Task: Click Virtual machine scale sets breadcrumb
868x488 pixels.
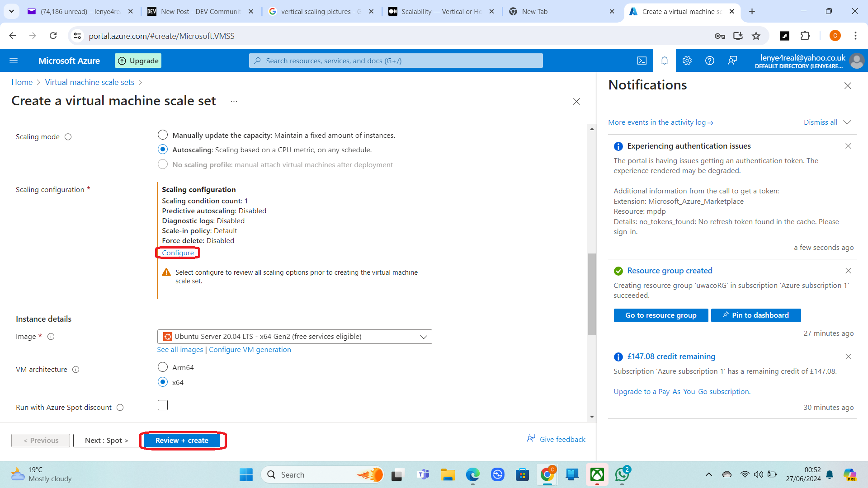Action: click(x=90, y=82)
